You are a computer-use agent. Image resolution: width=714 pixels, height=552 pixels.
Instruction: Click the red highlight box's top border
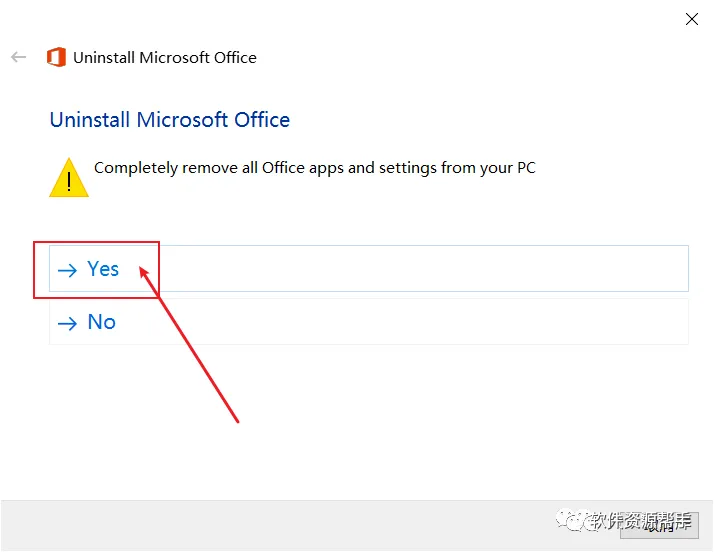click(97, 241)
